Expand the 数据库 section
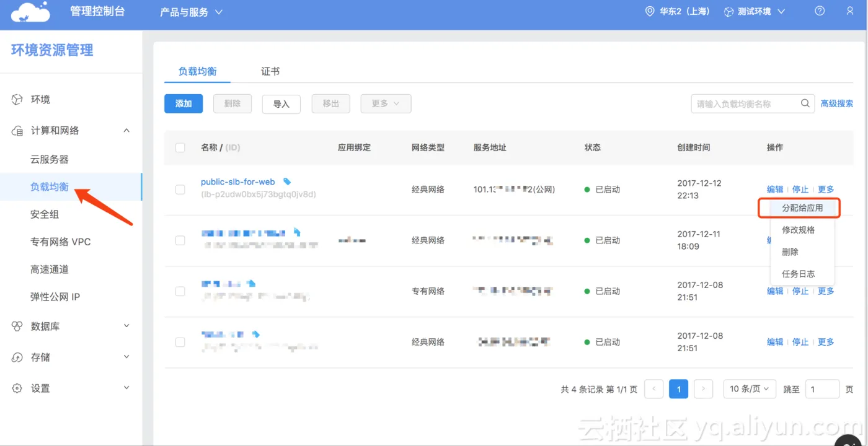Viewport: 868px width, 446px height. pyautogui.click(x=126, y=326)
